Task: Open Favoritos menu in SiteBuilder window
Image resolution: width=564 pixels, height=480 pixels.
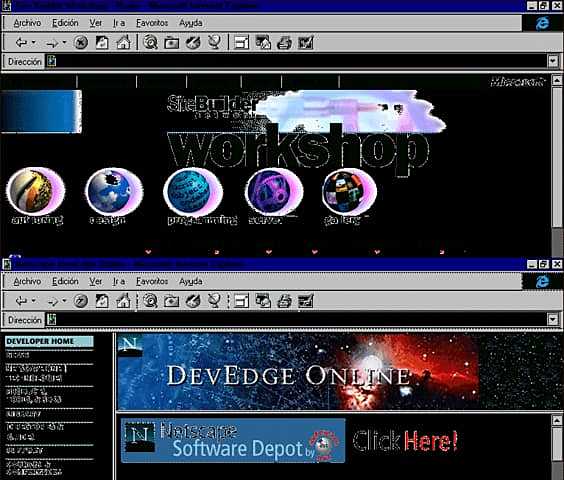Action: [x=152, y=23]
